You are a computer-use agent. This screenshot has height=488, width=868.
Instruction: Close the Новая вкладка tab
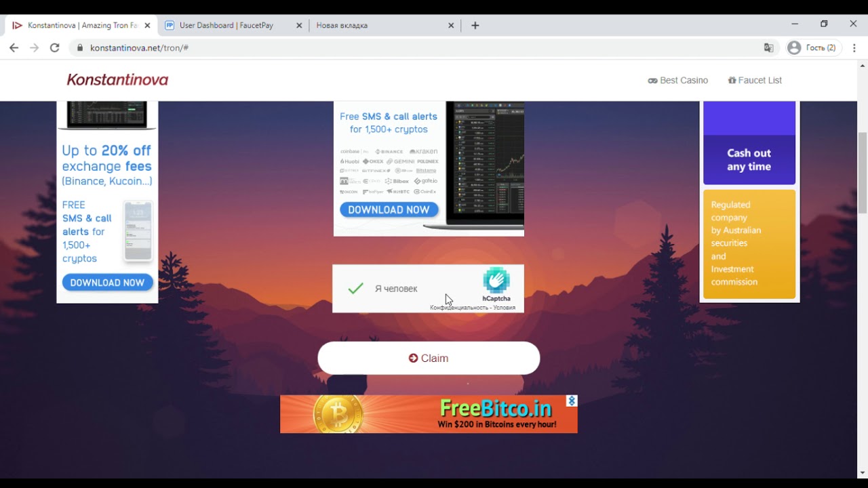coord(451,26)
